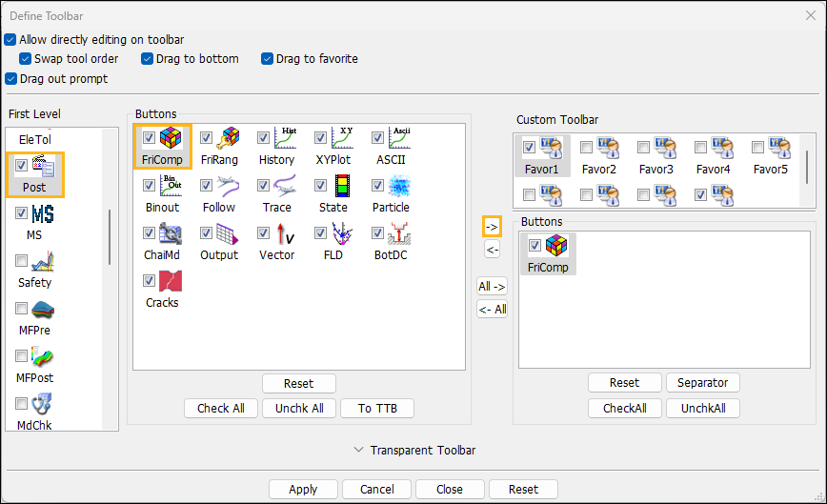Enable the MFPre checkbox in First Level
The height and width of the screenshot is (504, 827).
(x=21, y=309)
